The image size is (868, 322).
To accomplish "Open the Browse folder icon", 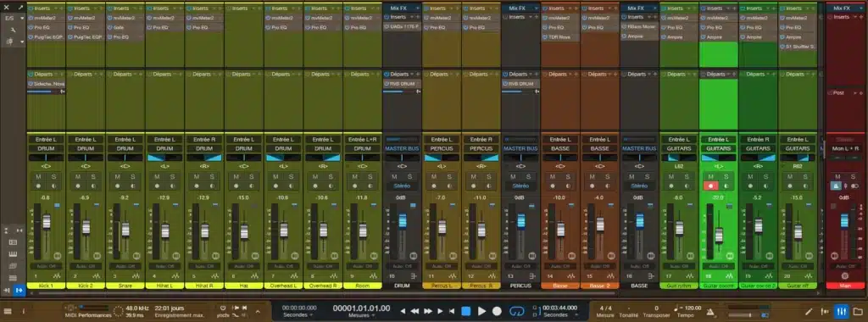I will coord(858,312).
